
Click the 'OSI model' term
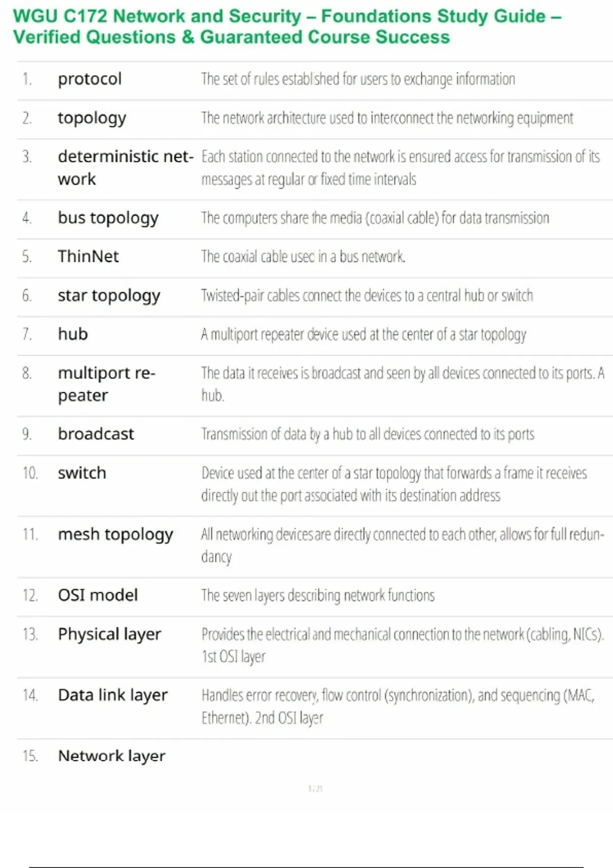98,595
